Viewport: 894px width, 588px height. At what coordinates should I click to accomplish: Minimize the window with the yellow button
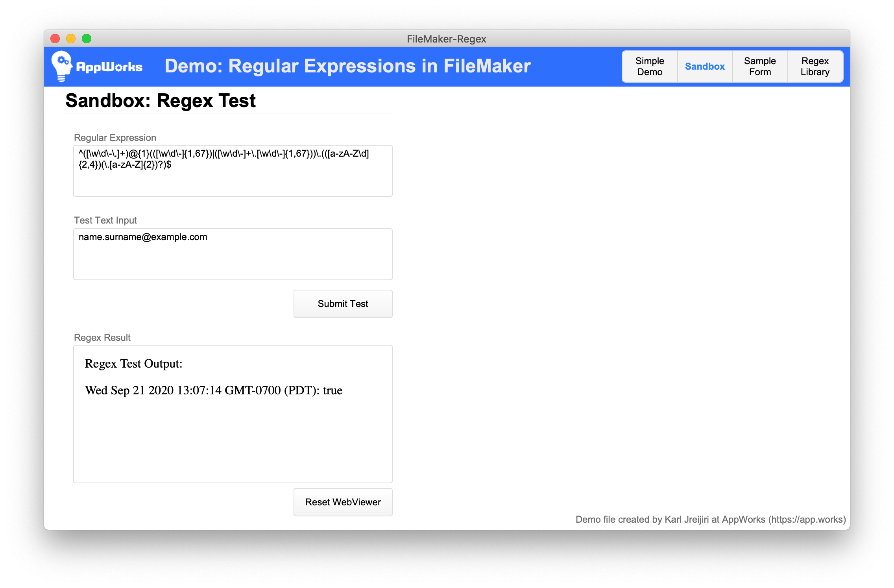pyautogui.click(x=71, y=39)
